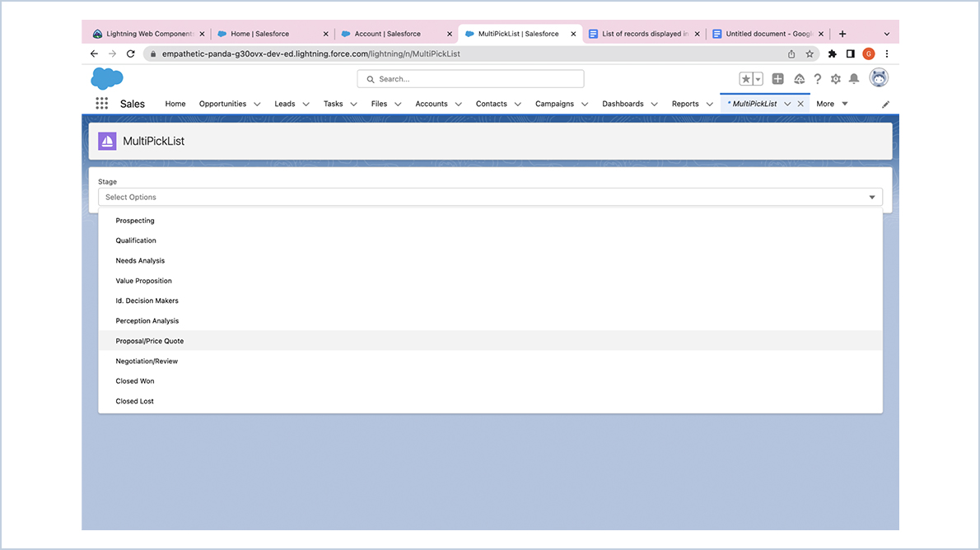Click the browser back button

(93, 53)
